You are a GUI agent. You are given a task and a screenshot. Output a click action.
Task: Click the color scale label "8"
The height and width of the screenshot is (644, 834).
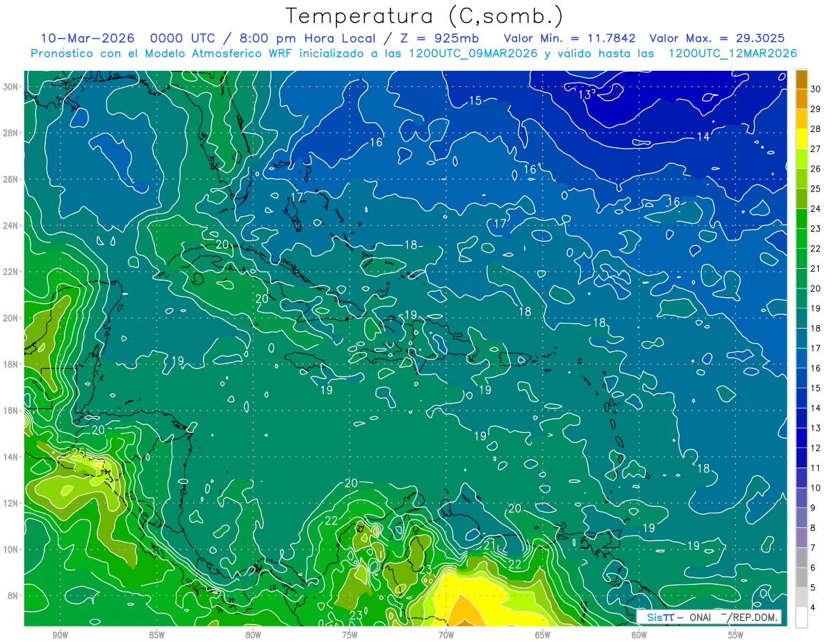click(x=814, y=528)
